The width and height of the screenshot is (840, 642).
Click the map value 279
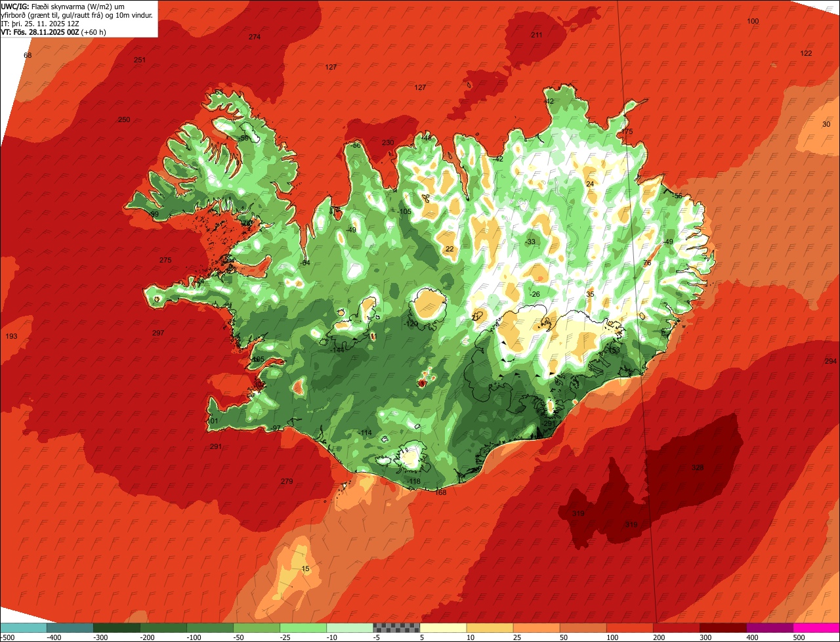pyautogui.click(x=287, y=481)
